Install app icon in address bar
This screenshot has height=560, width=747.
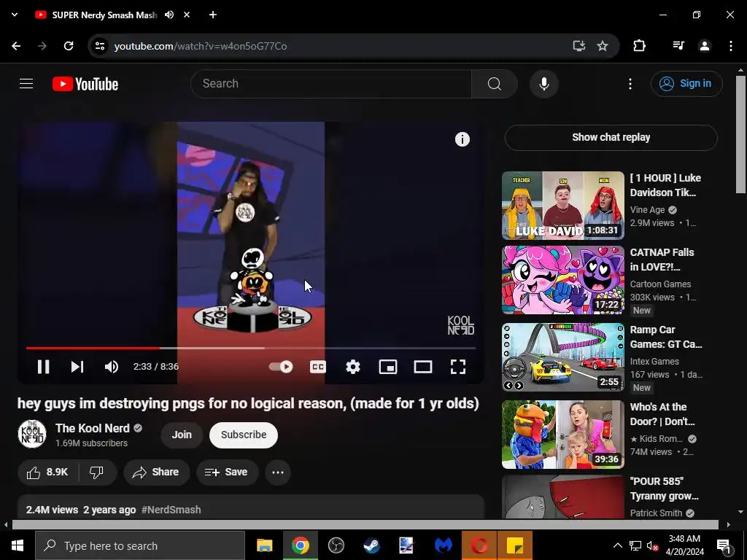coord(578,46)
